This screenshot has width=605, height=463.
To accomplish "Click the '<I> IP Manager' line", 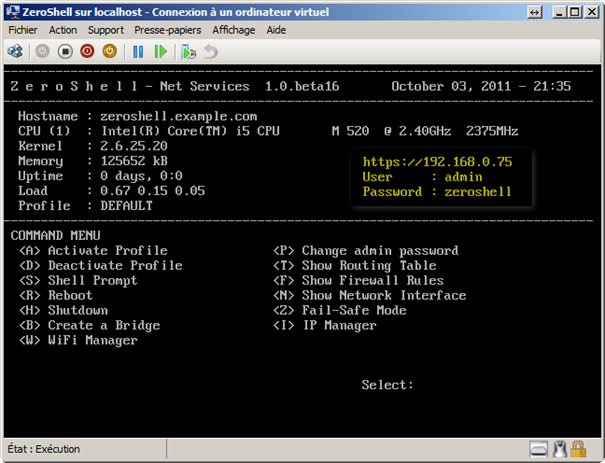I will (324, 325).
